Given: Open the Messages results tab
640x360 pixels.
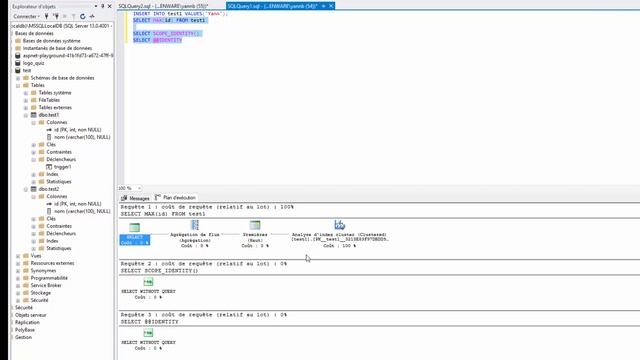Looking at the screenshot, I should click(x=135, y=198).
